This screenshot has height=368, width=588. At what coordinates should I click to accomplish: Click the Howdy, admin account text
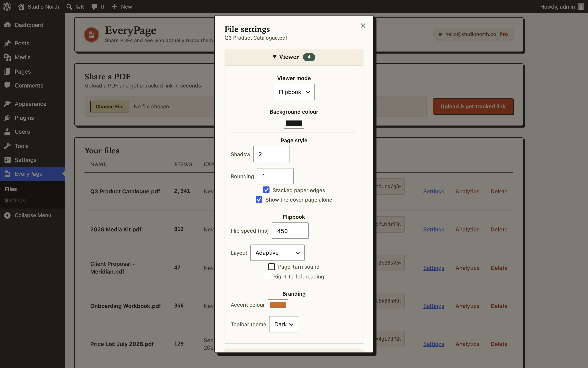[x=557, y=7]
